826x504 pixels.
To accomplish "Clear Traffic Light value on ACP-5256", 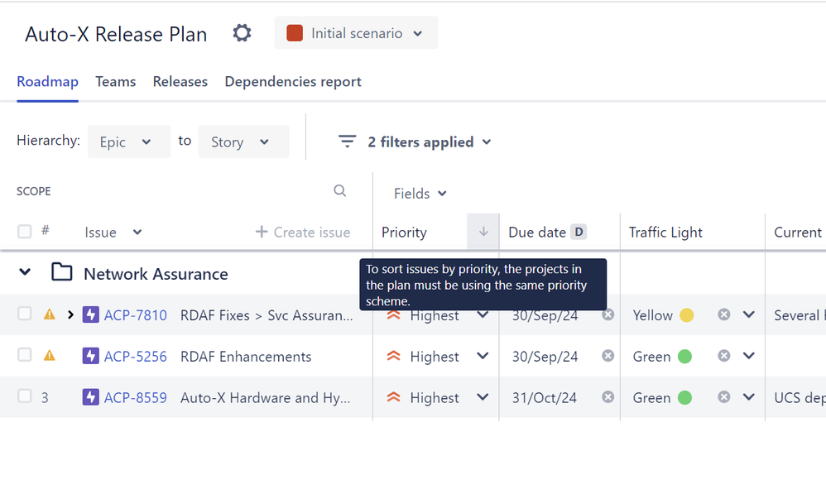I will pyautogui.click(x=724, y=356).
